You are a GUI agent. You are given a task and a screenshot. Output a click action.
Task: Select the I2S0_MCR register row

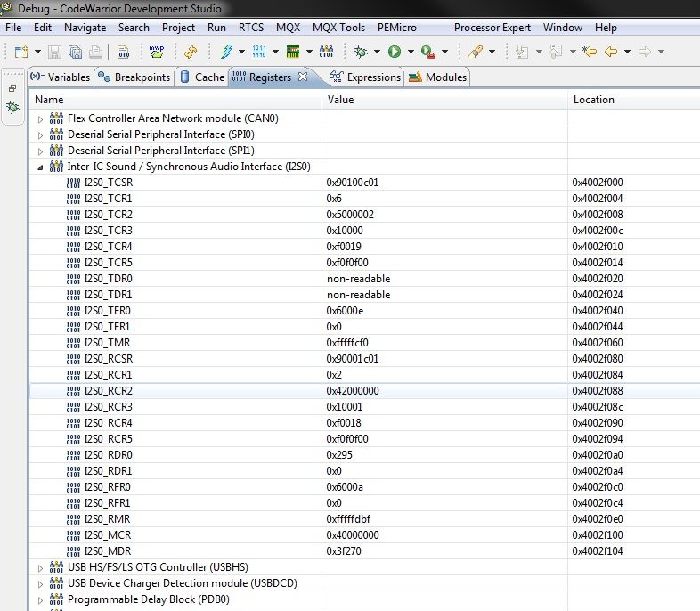tap(365, 534)
